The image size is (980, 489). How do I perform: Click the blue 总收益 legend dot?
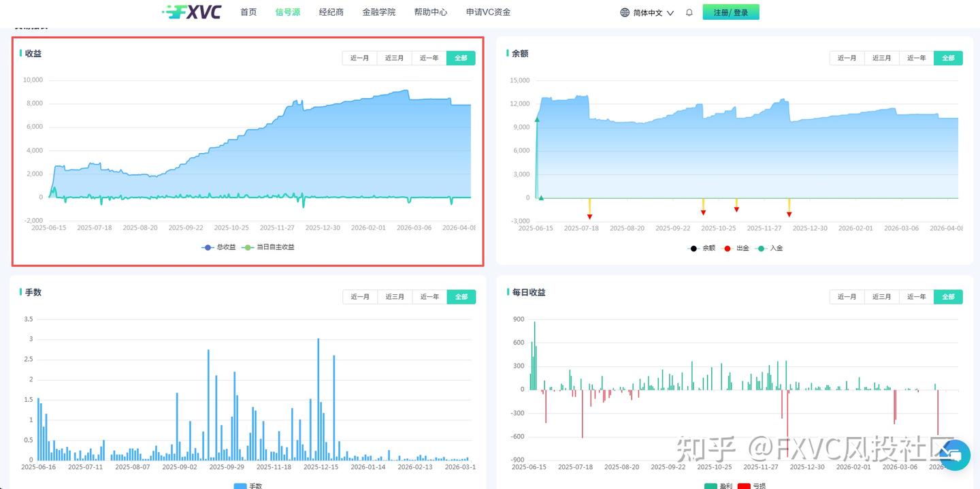coord(207,247)
